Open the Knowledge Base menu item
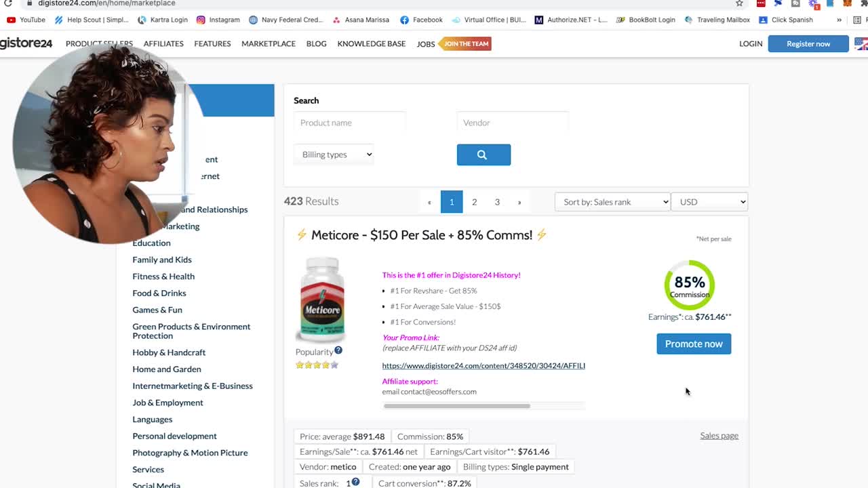The height and width of the screenshot is (488, 868). [372, 43]
